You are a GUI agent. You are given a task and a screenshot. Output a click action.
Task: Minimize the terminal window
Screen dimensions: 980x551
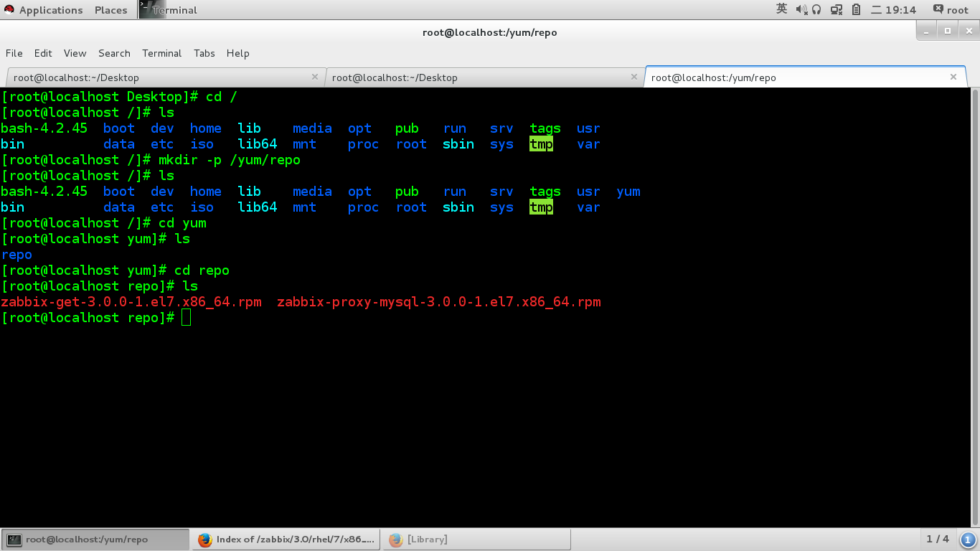click(927, 31)
